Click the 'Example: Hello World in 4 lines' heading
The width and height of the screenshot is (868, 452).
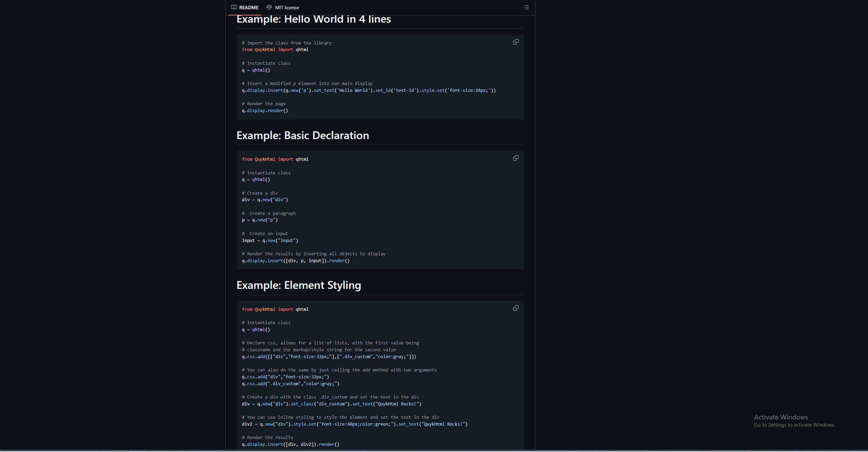(x=313, y=19)
